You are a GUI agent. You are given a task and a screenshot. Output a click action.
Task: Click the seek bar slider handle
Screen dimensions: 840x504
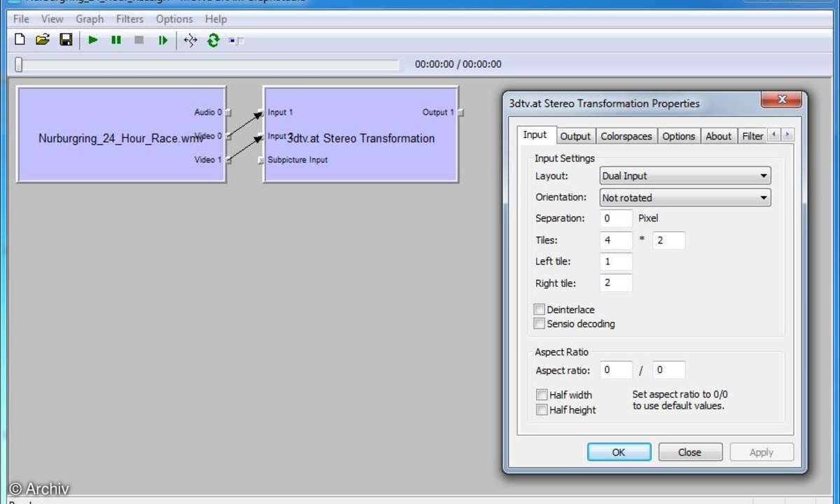pos(19,64)
